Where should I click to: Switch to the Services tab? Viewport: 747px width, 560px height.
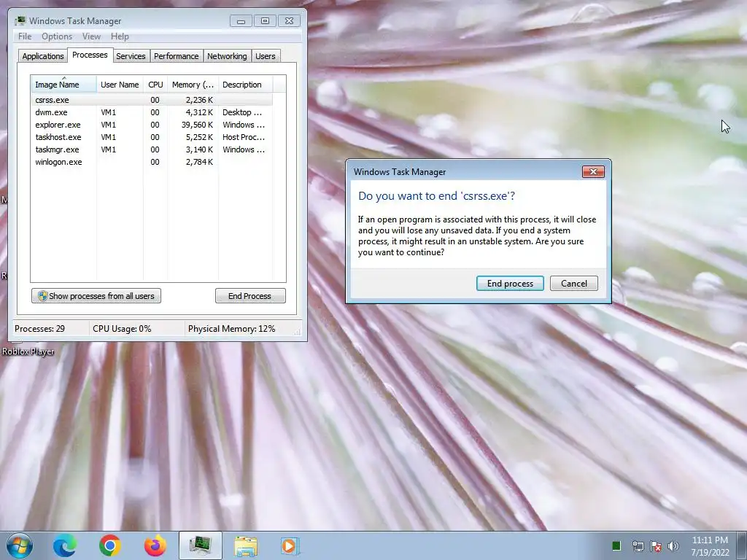coord(131,56)
